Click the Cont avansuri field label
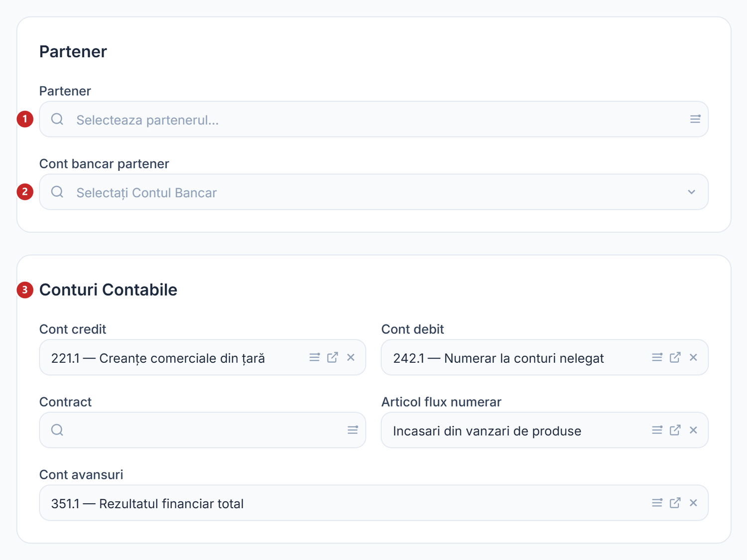The height and width of the screenshot is (560, 747). pyautogui.click(x=81, y=474)
